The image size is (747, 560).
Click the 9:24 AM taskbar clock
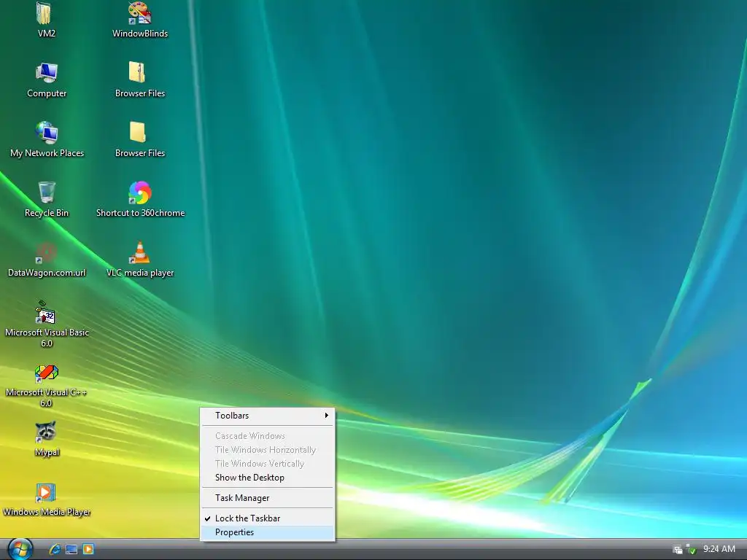719,549
